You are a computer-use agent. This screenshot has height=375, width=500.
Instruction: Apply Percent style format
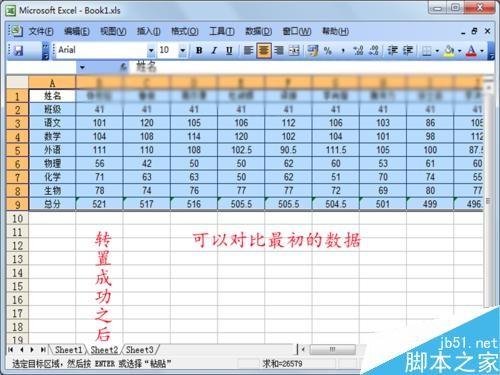(x=328, y=51)
